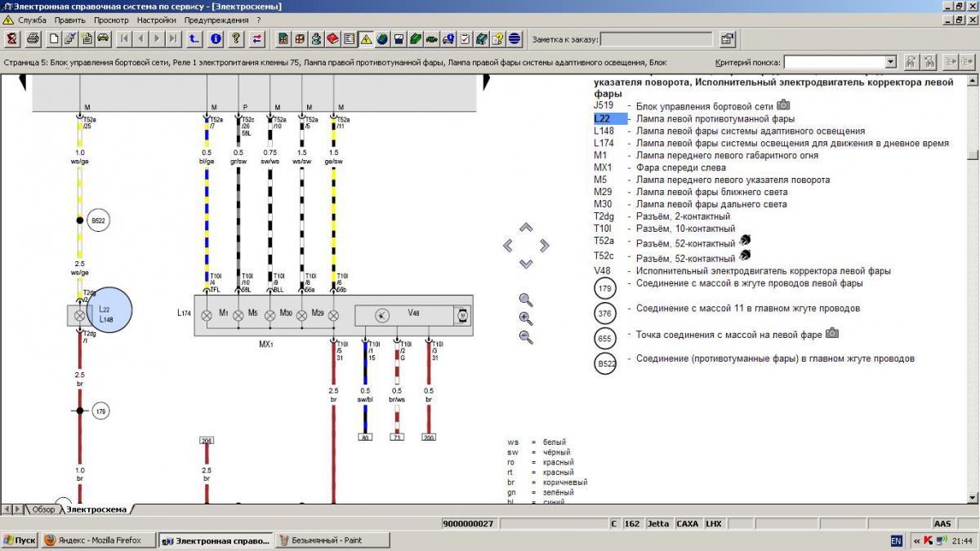Zoom out with minus magnifier
Viewport: 980px width, 551px height.
pos(526,337)
